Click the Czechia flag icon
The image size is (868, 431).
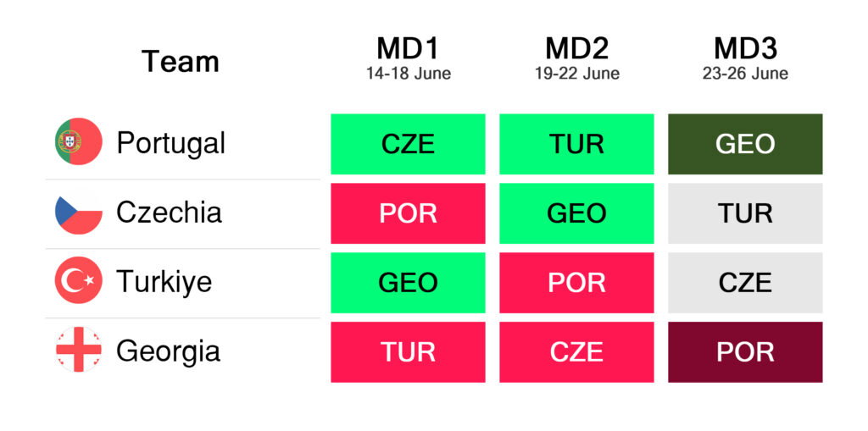(78, 212)
